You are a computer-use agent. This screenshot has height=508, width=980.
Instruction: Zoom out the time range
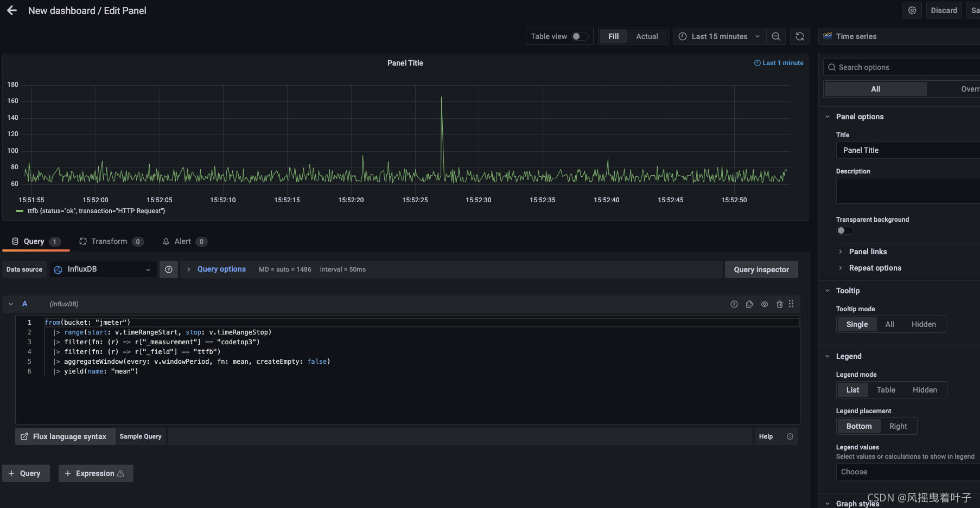pyautogui.click(x=776, y=36)
